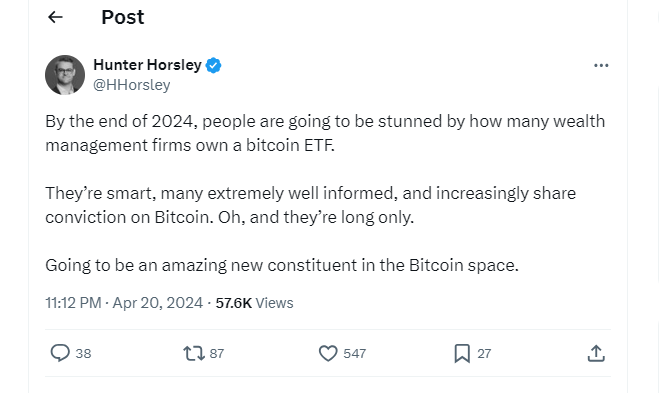Click the 38 replies count
Image resolution: width=659 pixels, height=393 pixels.
[83, 353]
